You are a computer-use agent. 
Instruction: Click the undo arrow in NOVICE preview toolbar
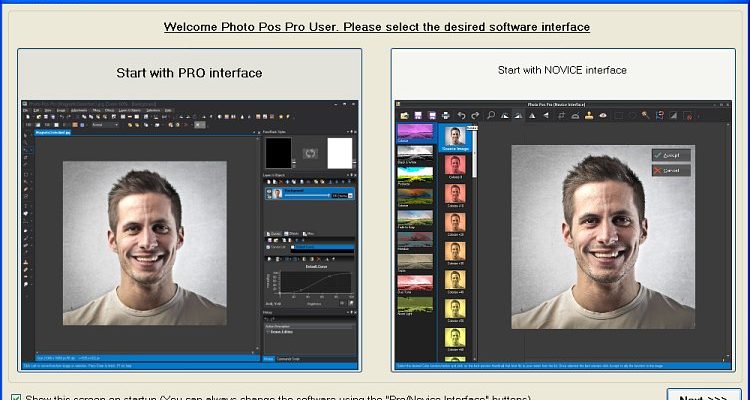pyautogui.click(x=462, y=115)
